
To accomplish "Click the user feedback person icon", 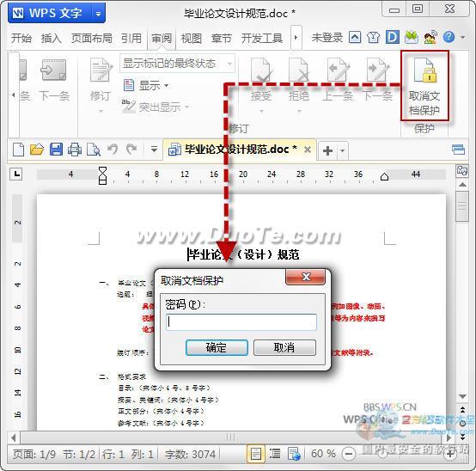I will [x=430, y=37].
